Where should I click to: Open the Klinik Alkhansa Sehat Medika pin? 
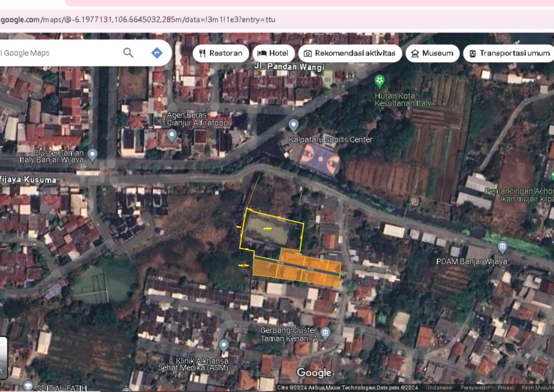click(x=223, y=345)
